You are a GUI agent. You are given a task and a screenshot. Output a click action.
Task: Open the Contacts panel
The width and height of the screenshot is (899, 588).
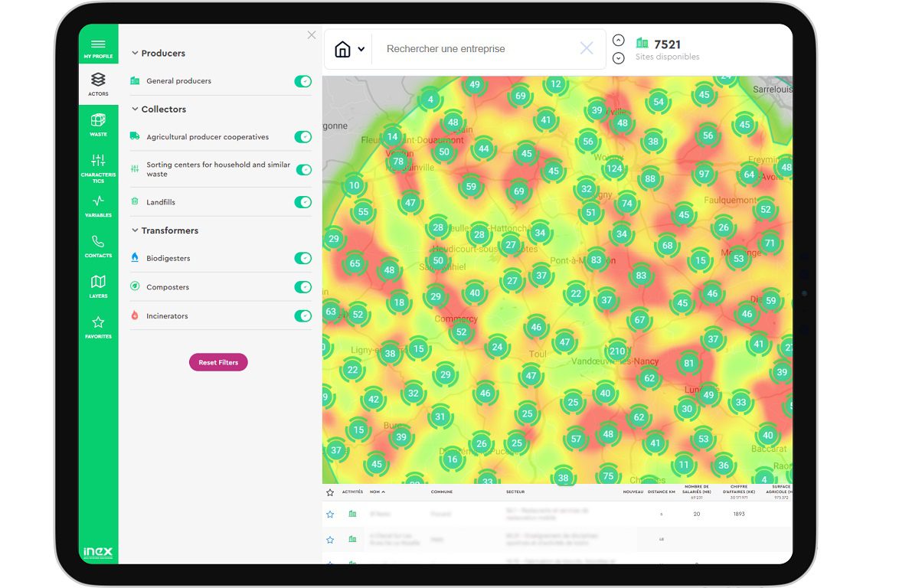[x=98, y=245]
